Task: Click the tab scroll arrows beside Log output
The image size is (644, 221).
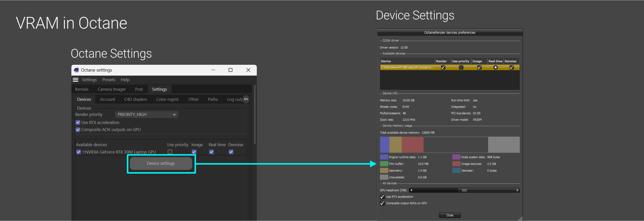Action: click(246, 99)
